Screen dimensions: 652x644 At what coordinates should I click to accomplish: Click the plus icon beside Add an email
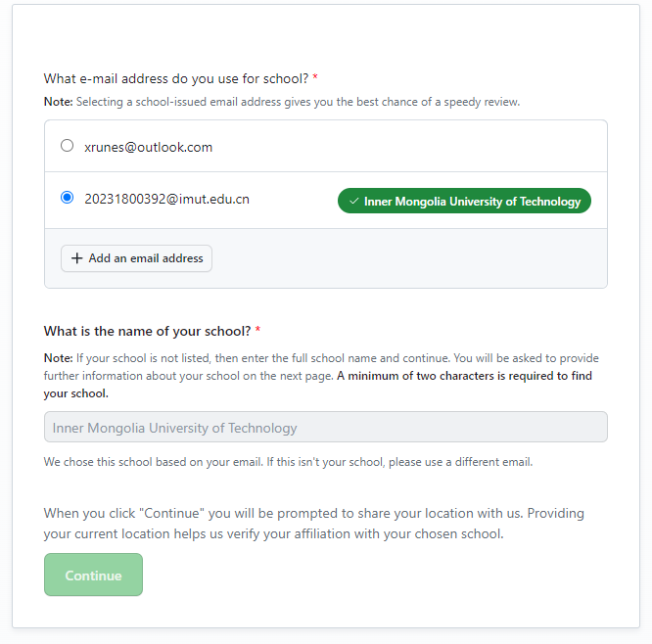(x=77, y=258)
